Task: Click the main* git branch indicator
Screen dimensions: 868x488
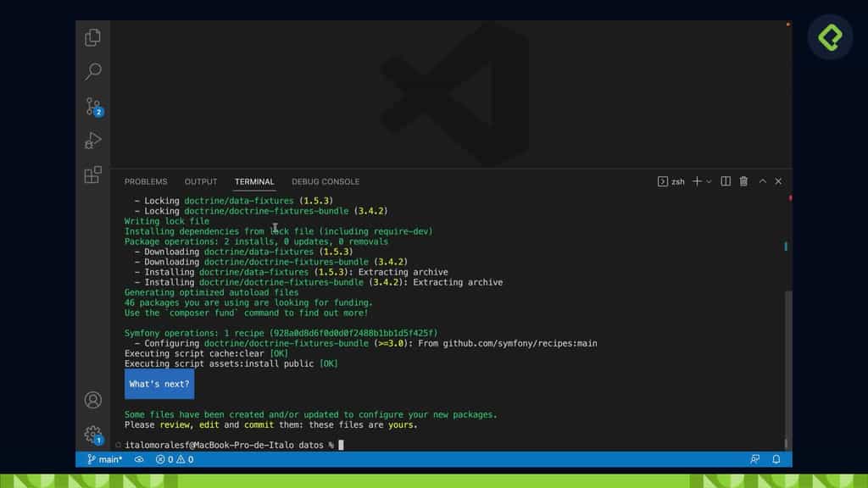Action: [104, 459]
